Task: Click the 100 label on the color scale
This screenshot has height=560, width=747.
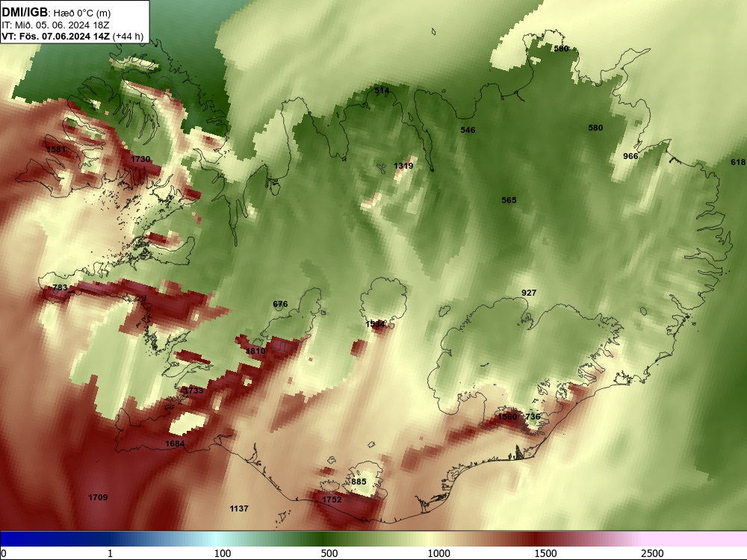Action: click(223, 553)
